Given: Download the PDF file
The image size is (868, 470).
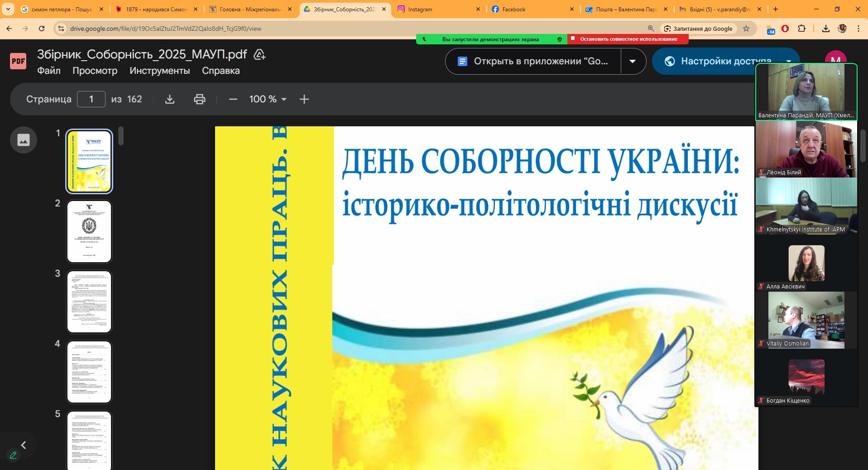Looking at the screenshot, I should click(x=170, y=99).
